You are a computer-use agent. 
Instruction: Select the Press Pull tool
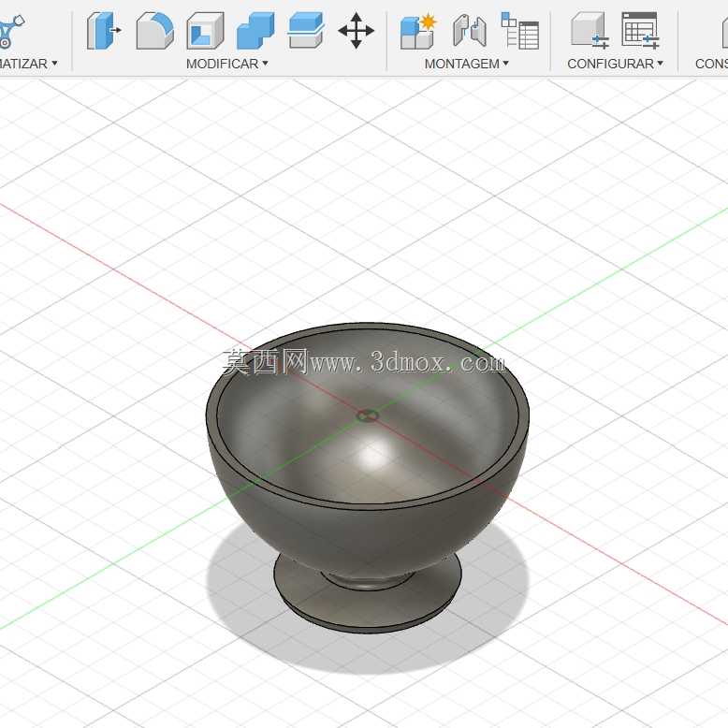pyautogui.click(x=104, y=31)
